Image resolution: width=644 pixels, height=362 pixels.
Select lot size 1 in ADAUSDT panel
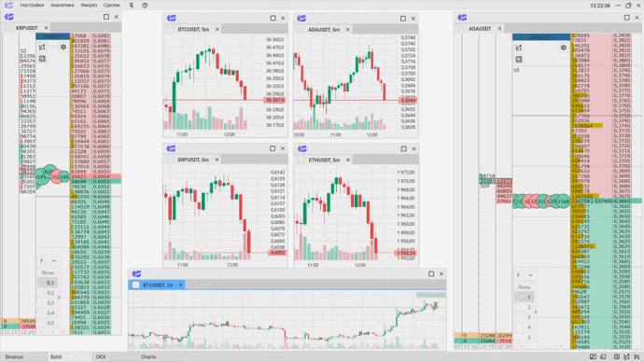tap(525, 297)
